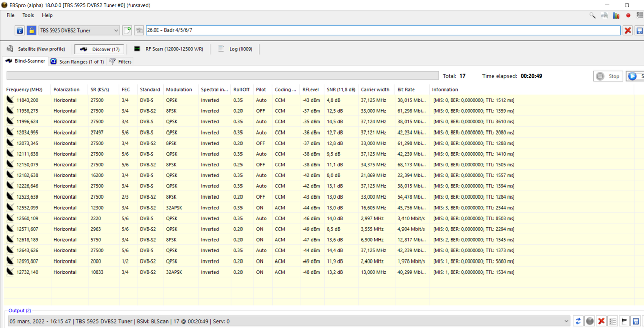Click dish icon of 12150,079 row
644x328 pixels.
[10, 164]
